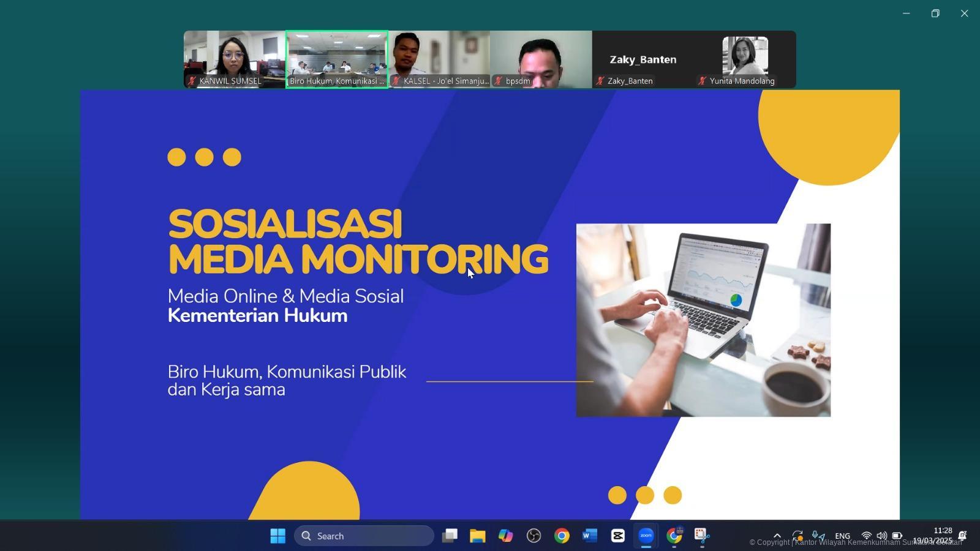Open Snipping Tool from taskbar
This screenshot has height=551, width=980.
pos(702,536)
